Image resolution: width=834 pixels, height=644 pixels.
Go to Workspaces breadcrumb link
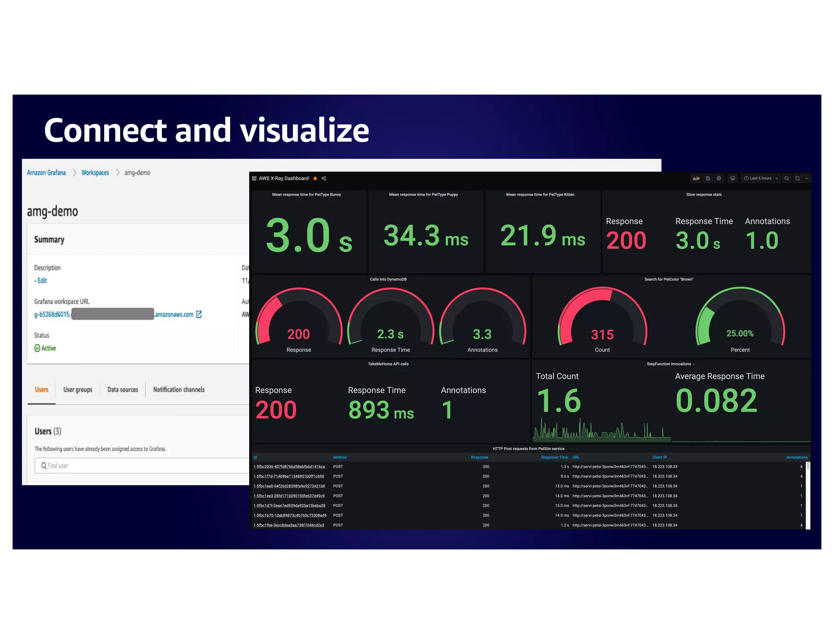[95, 173]
